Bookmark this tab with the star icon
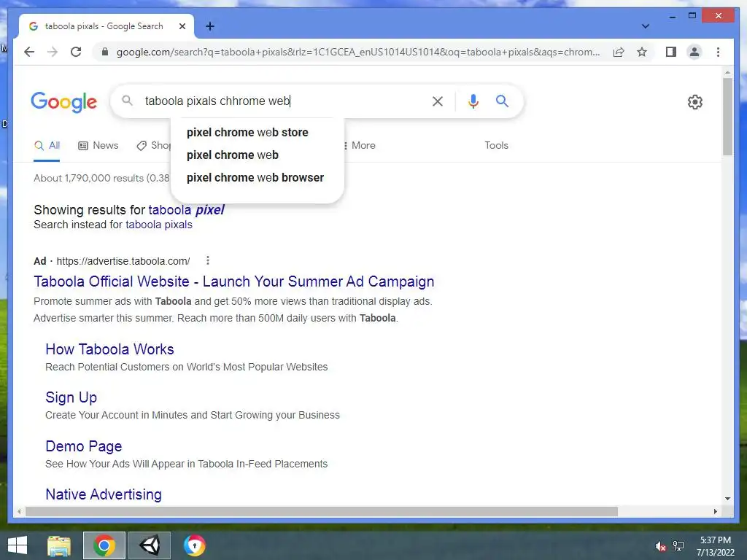This screenshot has height=560, width=747. 642,52
